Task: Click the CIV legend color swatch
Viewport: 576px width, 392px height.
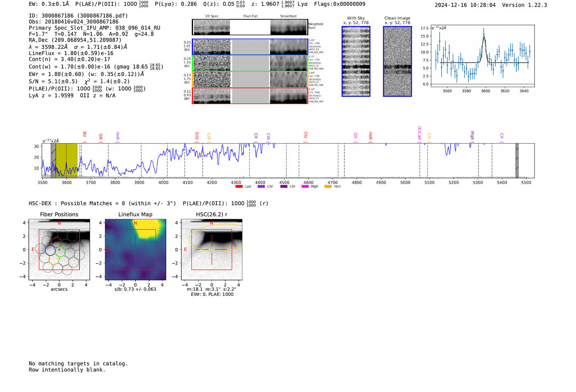Action: click(x=261, y=187)
